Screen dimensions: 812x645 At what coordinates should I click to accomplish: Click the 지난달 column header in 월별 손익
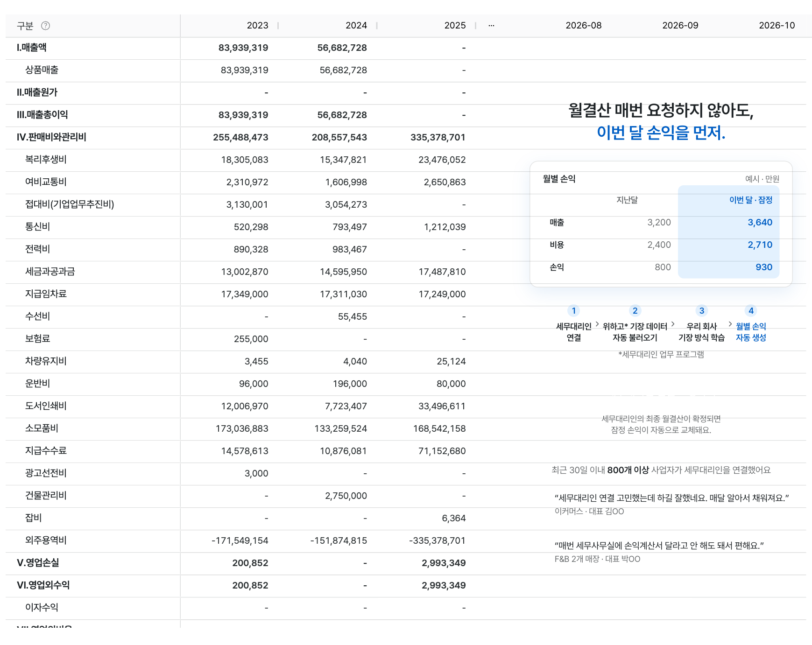click(627, 200)
